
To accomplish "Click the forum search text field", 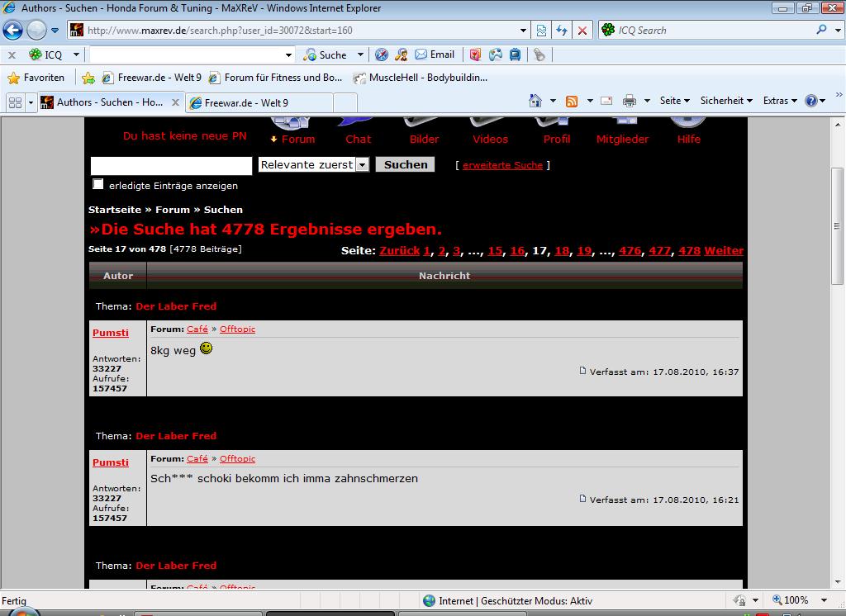I will point(171,165).
